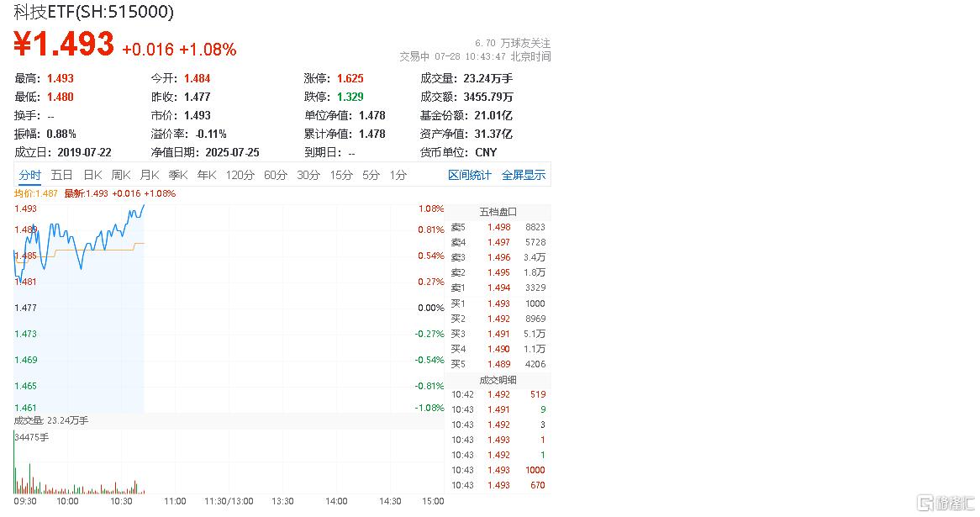The image size is (980, 517).
Task: Click the 6.70 万球友关注 text
Action: click(x=513, y=43)
